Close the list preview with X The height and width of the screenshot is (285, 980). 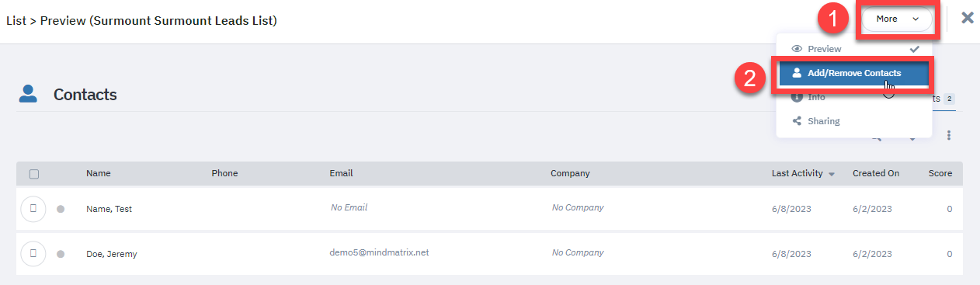[968, 18]
